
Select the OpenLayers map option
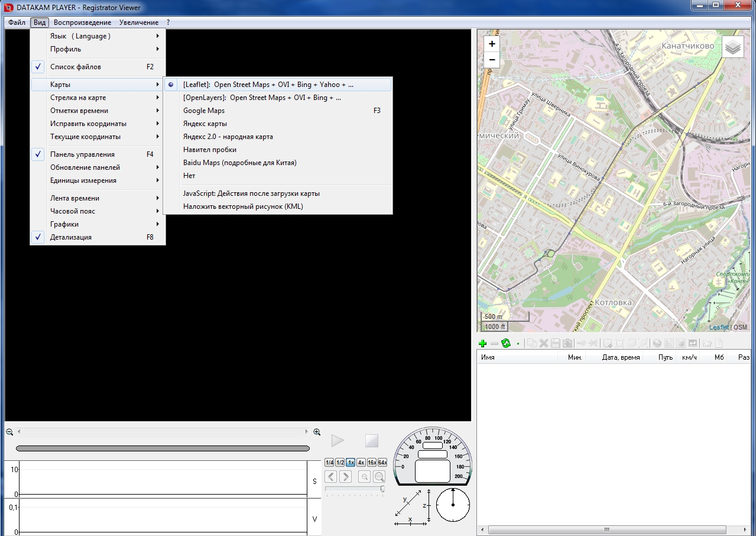[262, 98]
